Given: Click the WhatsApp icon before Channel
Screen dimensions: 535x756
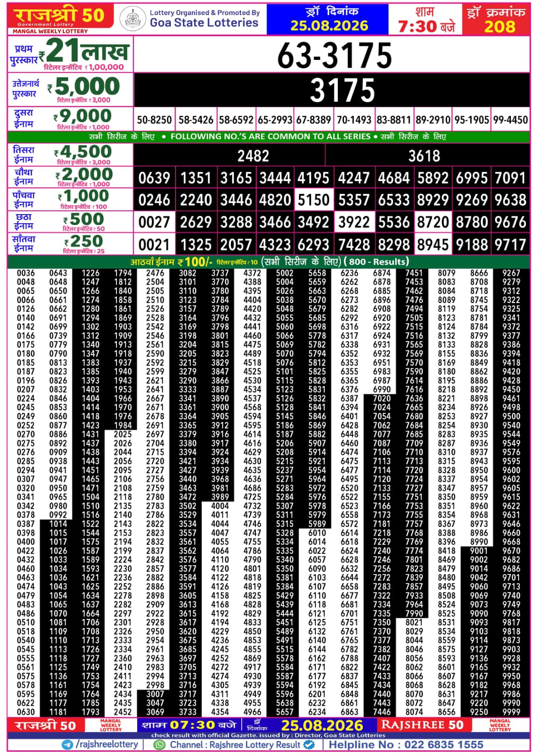Looking at the screenshot, I should click(160, 745).
